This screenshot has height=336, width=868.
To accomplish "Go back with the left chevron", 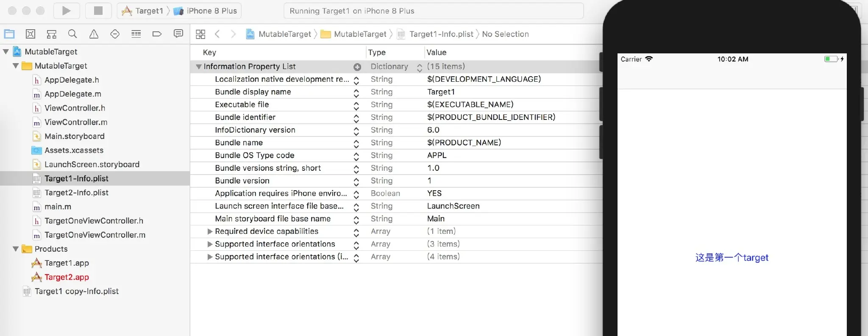I will pos(217,34).
